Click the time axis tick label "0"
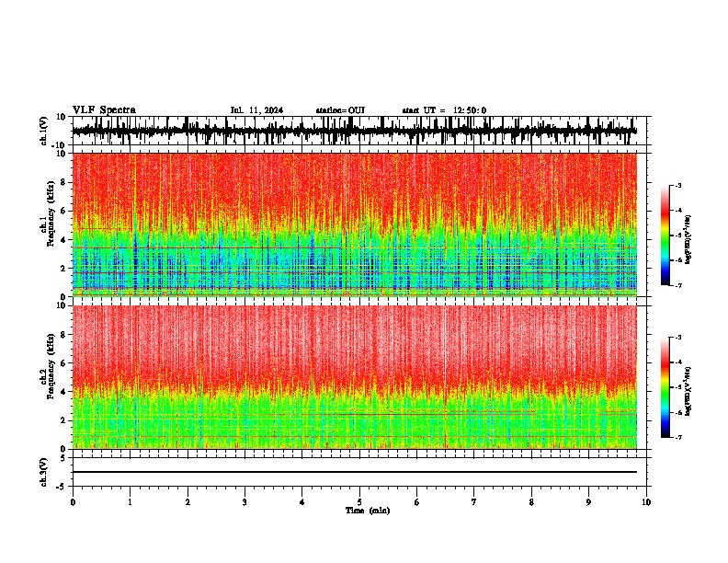728x563 pixels. [x=73, y=502]
